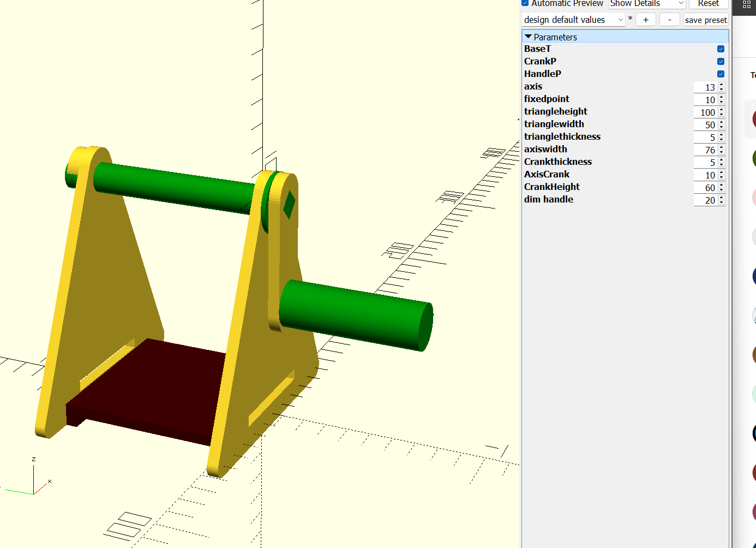Image resolution: width=756 pixels, height=548 pixels.
Task: Click the triangleheight field showing 100
Action: [705, 112]
